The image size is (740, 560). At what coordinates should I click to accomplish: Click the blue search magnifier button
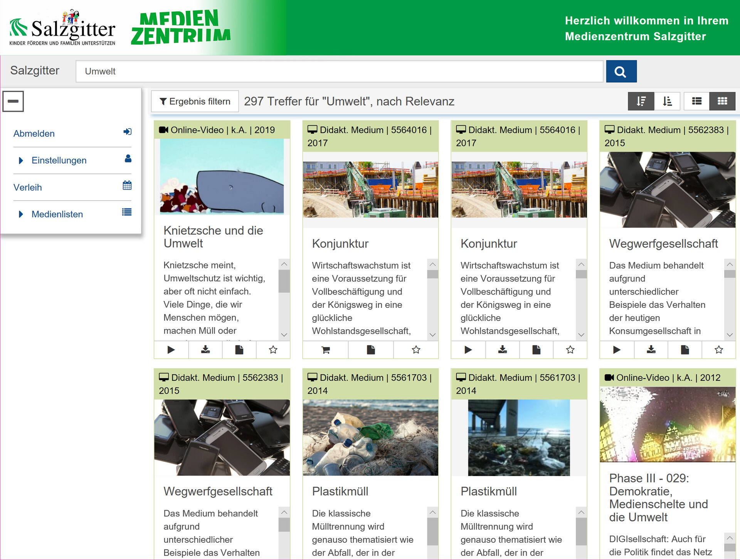coord(621,71)
